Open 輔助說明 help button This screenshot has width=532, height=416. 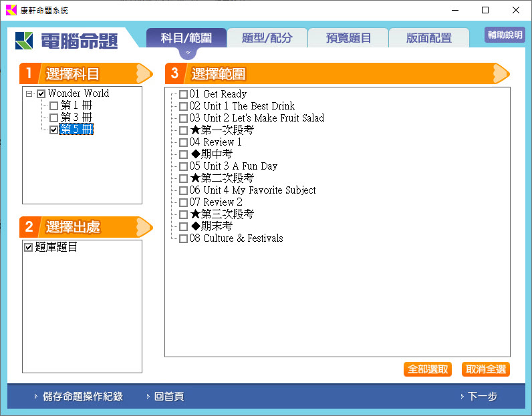[x=505, y=35]
